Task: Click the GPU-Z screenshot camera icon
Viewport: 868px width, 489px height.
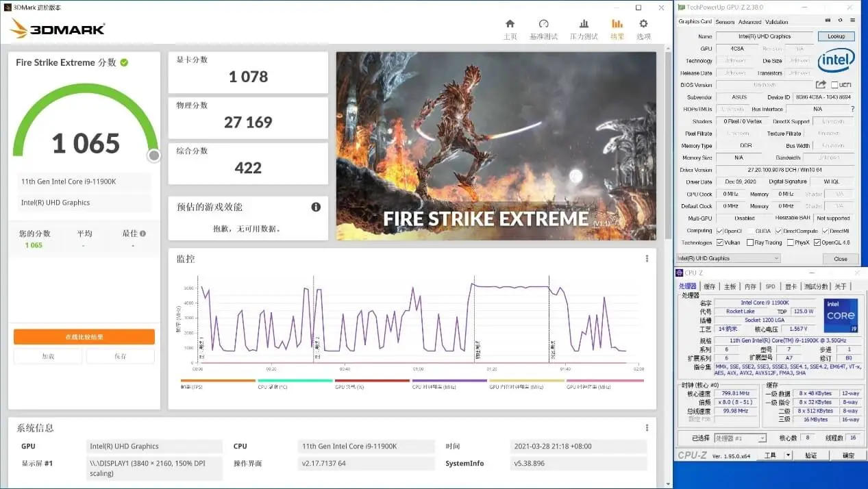Action: 828,21
